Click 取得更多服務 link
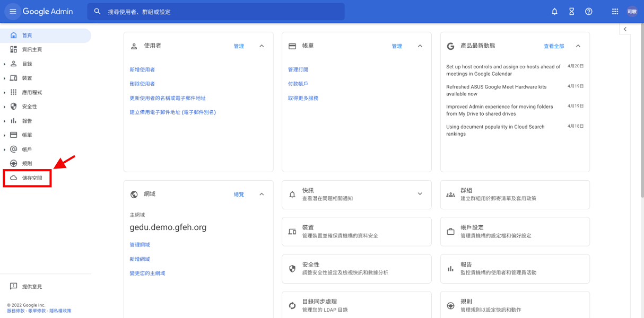 303,98
